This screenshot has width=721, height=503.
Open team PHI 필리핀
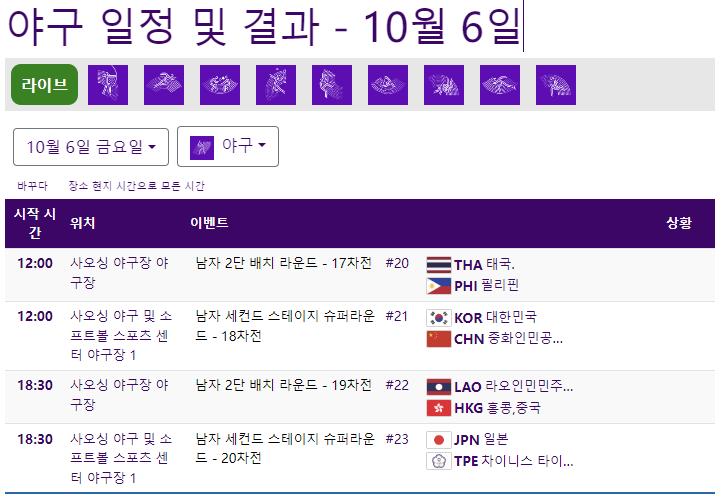pos(486,286)
